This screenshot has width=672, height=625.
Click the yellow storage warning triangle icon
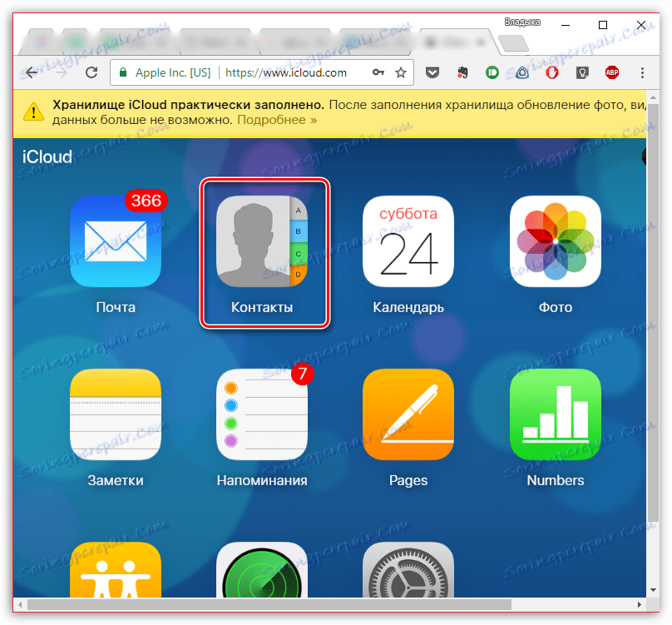(x=33, y=112)
